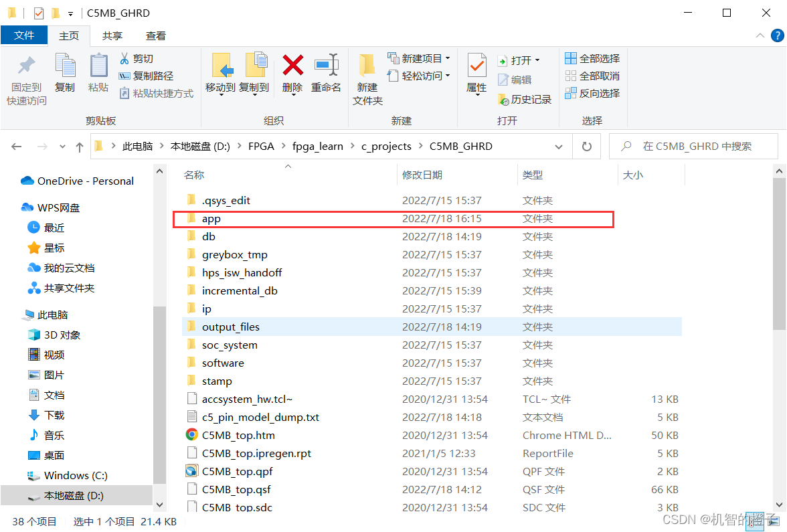The width and height of the screenshot is (787, 532).
Task: Open Explorer help question mark
Action: (777, 35)
